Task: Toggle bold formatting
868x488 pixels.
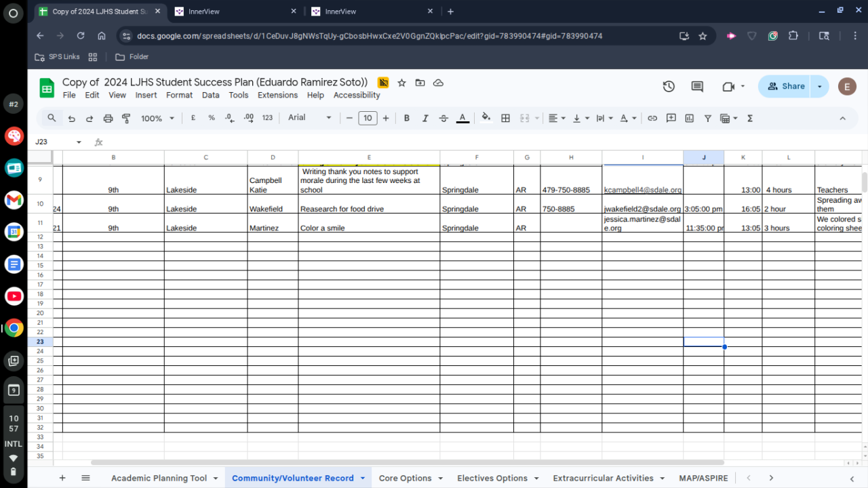Action: click(x=407, y=118)
